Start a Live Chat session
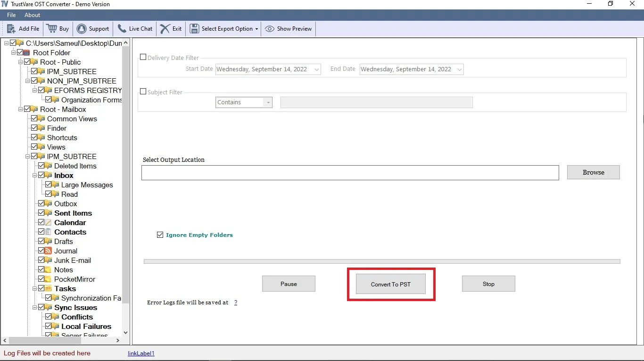The width and height of the screenshot is (644, 361). [x=122, y=28]
